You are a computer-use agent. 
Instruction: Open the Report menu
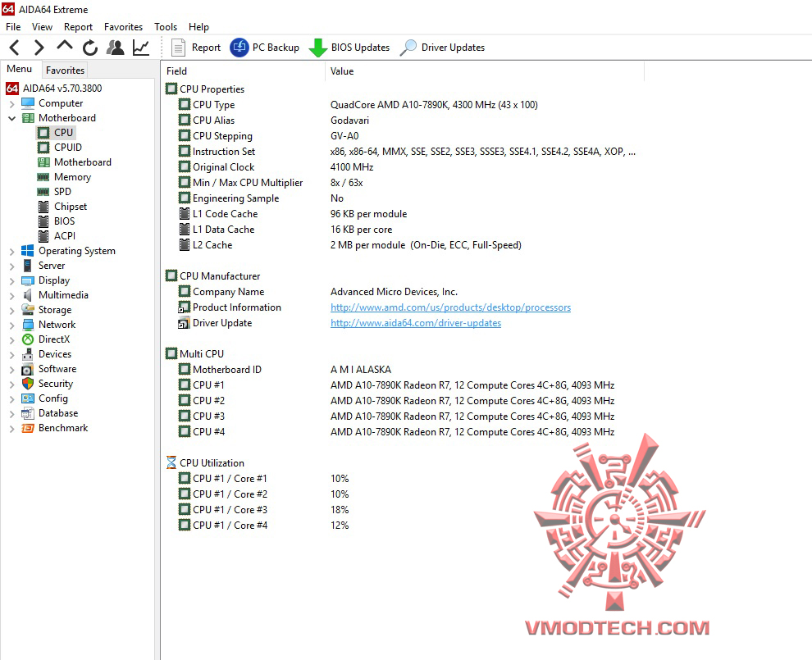click(x=78, y=27)
